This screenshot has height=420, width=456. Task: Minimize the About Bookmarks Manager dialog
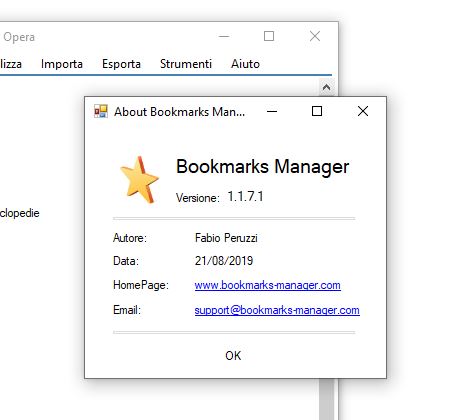[272, 111]
